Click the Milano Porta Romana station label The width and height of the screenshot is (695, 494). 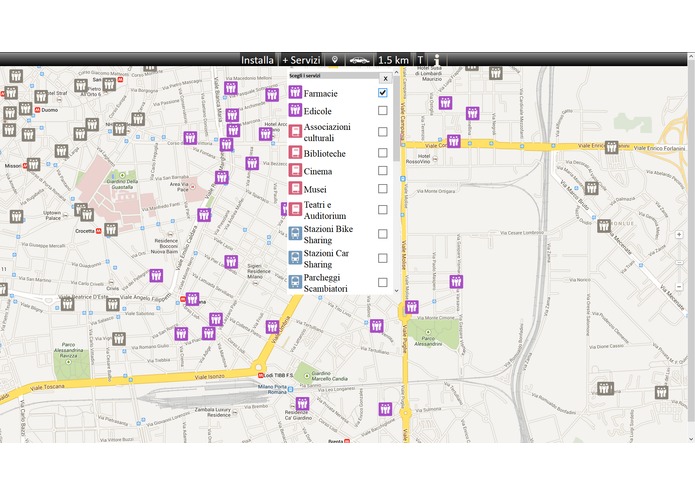(272, 389)
